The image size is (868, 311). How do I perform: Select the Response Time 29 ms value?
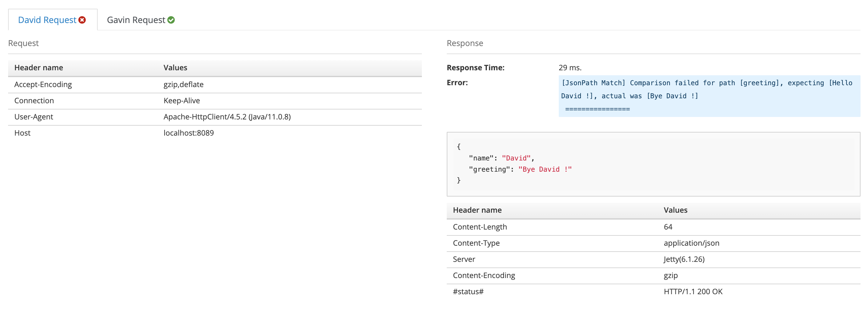pos(570,67)
